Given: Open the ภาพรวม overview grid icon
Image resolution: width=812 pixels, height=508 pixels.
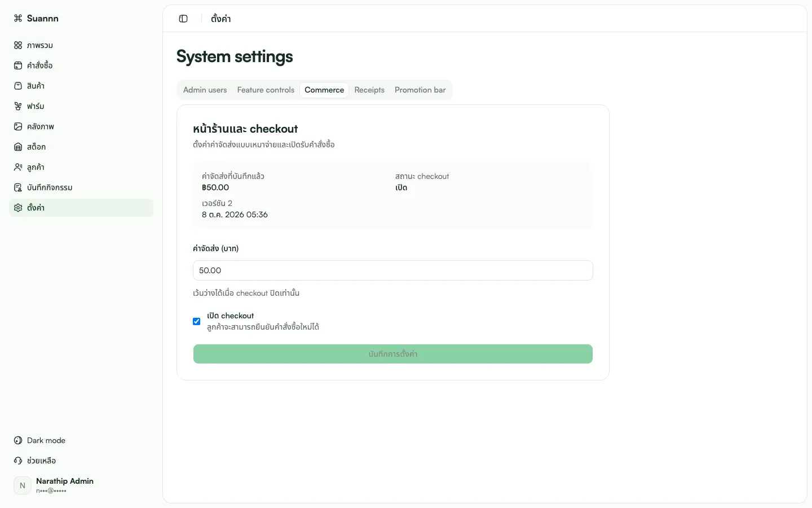Looking at the screenshot, I should (x=18, y=45).
